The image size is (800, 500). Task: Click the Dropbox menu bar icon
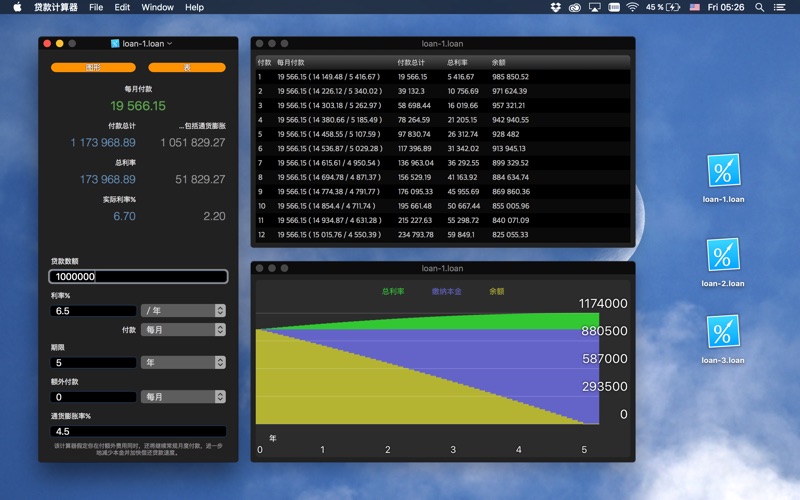pos(555,7)
